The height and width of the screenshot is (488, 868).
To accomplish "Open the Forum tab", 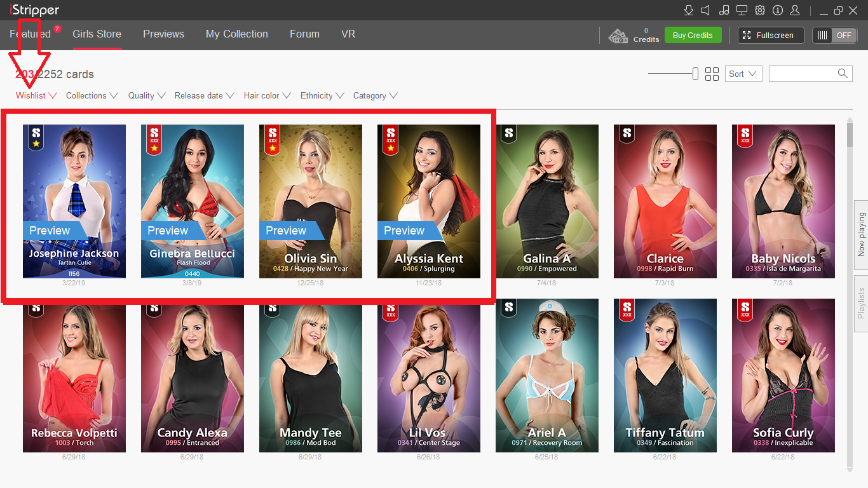I will [x=304, y=34].
